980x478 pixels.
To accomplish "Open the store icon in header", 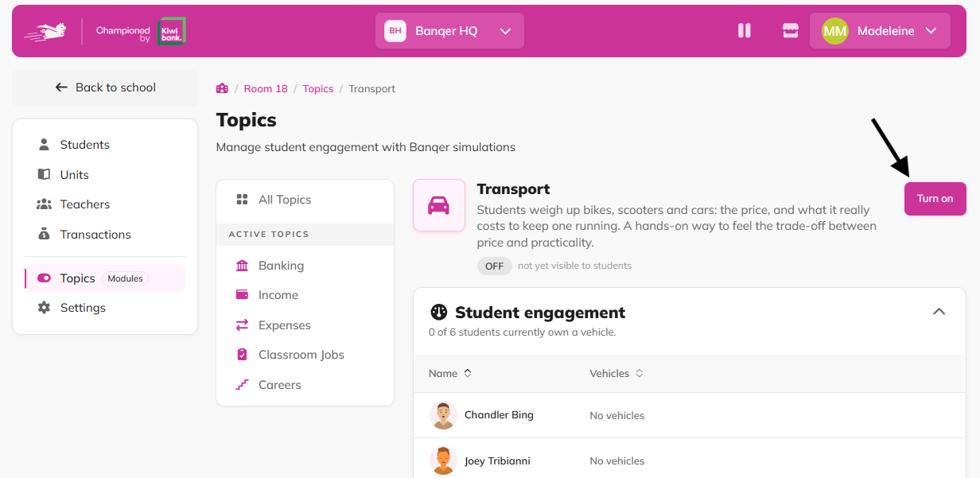I will pos(790,31).
